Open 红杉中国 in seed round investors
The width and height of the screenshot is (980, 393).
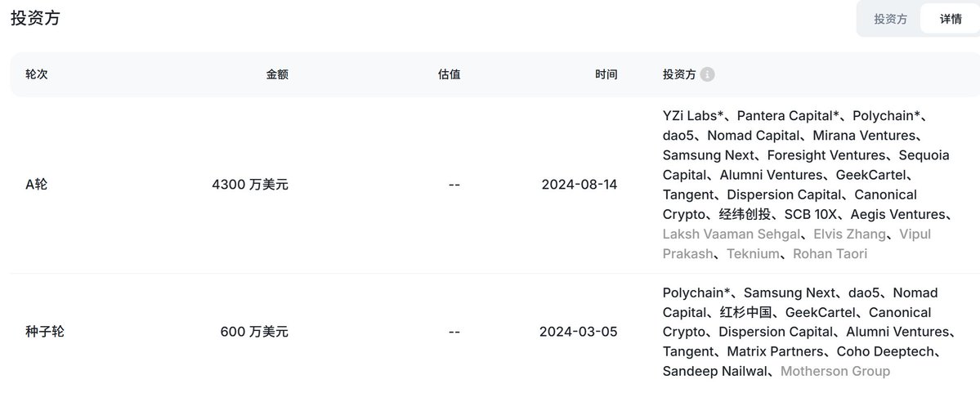pyautogui.click(x=748, y=312)
